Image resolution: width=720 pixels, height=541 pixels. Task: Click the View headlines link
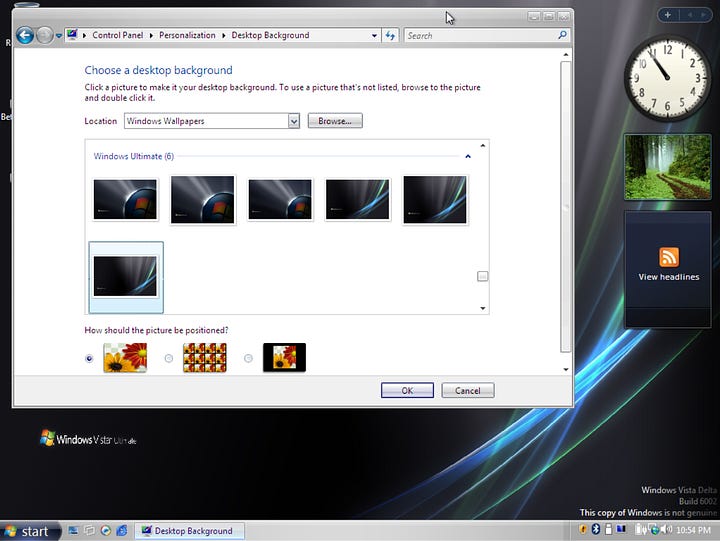click(x=669, y=277)
